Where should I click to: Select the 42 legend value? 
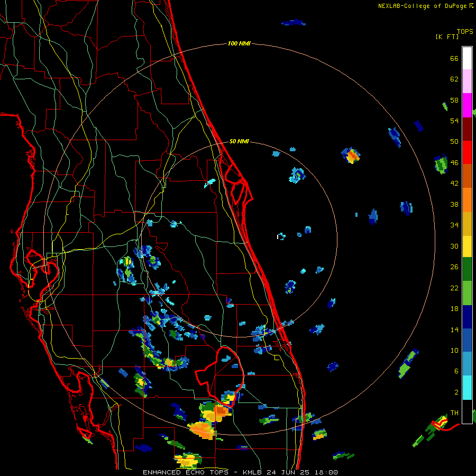[x=454, y=184]
